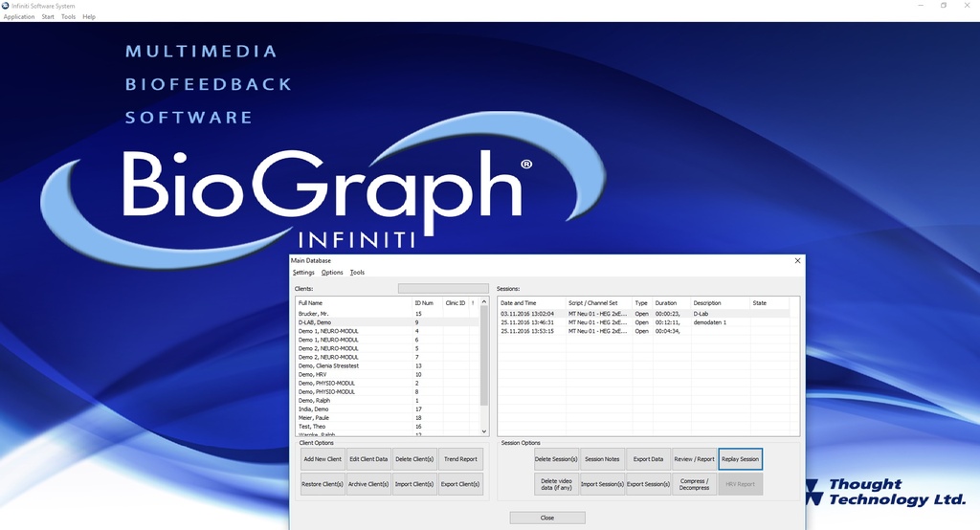Image resolution: width=980 pixels, height=530 pixels.
Task: Click the client search field beside Clients label
Action: (x=443, y=289)
